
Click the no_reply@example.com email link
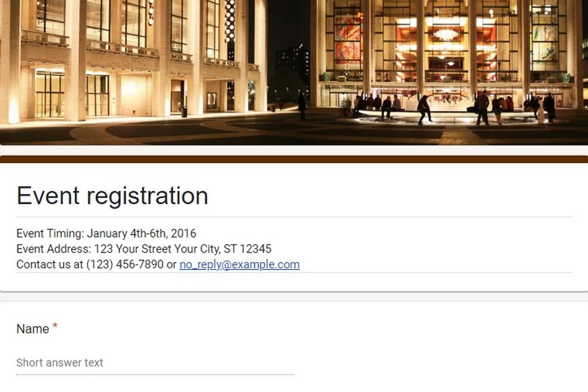tap(240, 264)
